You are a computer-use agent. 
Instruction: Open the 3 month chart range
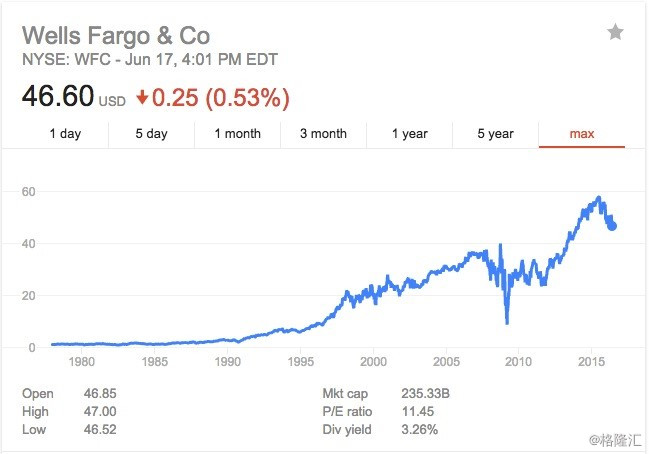(323, 134)
